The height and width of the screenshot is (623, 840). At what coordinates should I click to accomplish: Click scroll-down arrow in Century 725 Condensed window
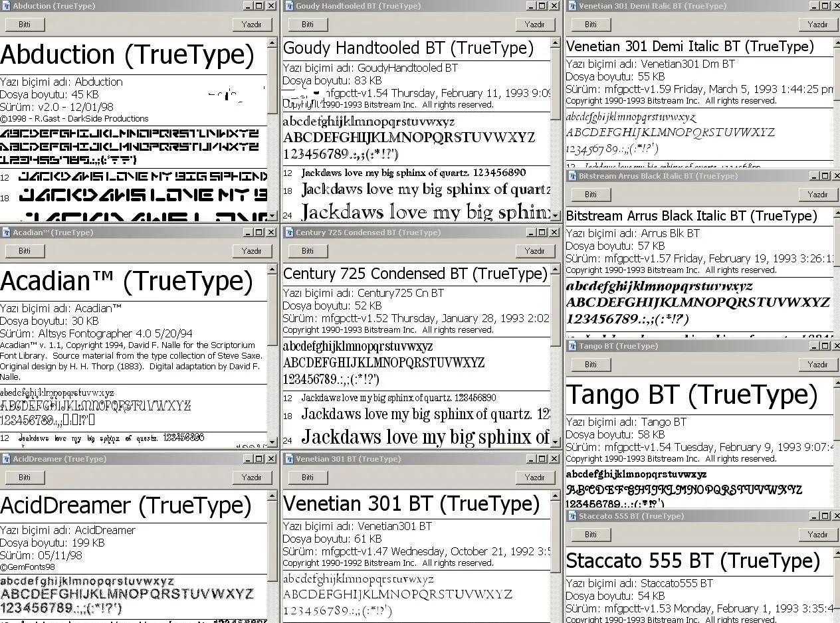pos(556,442)
